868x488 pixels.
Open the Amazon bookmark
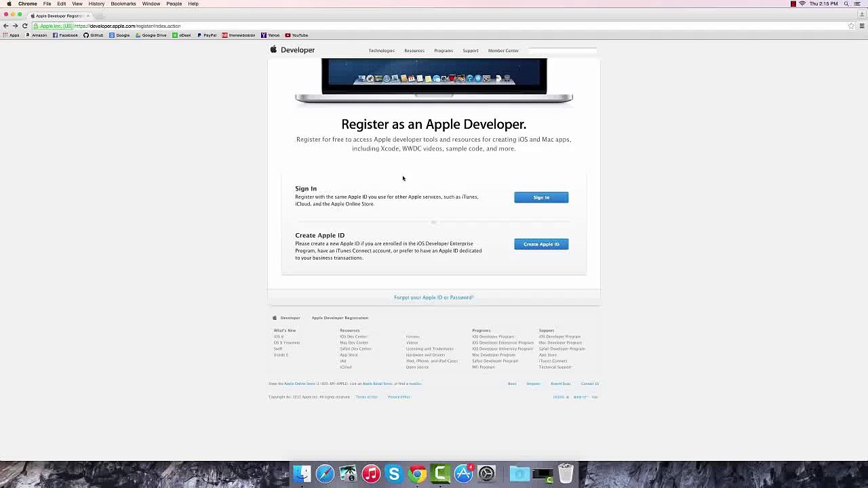tap(37, 35)
